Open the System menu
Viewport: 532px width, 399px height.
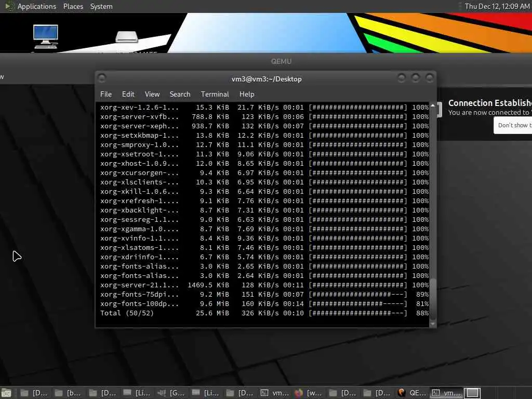[x=101, y=6]
